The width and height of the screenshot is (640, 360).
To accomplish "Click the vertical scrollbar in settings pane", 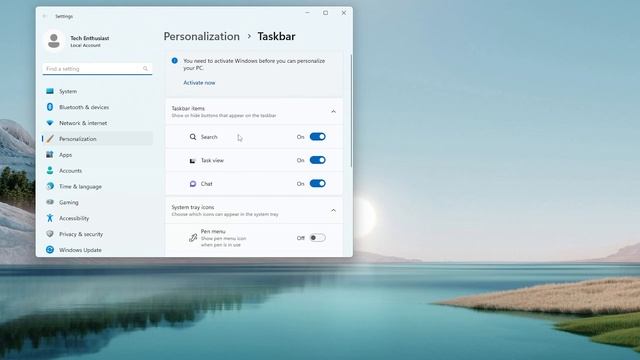I will [x=351, y=110].
